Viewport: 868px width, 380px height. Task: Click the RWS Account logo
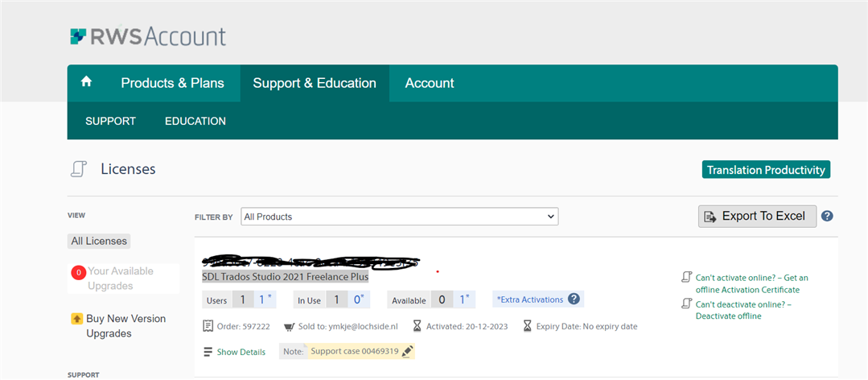(148, 36)
